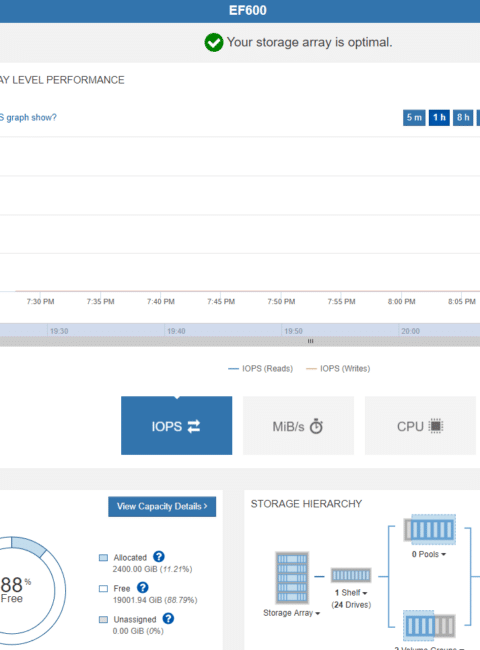Click the Allocated color swatch
Image resolution: width=480 pixels, height=650 pixels.
click(103, 558)
